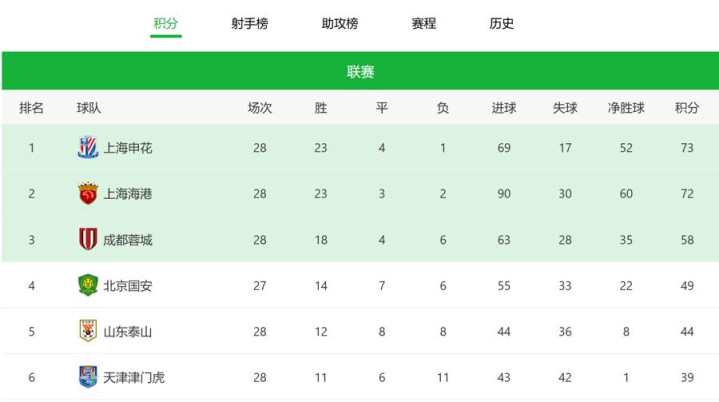Open the 助攻榜 tab

click(x=340, y=23)
